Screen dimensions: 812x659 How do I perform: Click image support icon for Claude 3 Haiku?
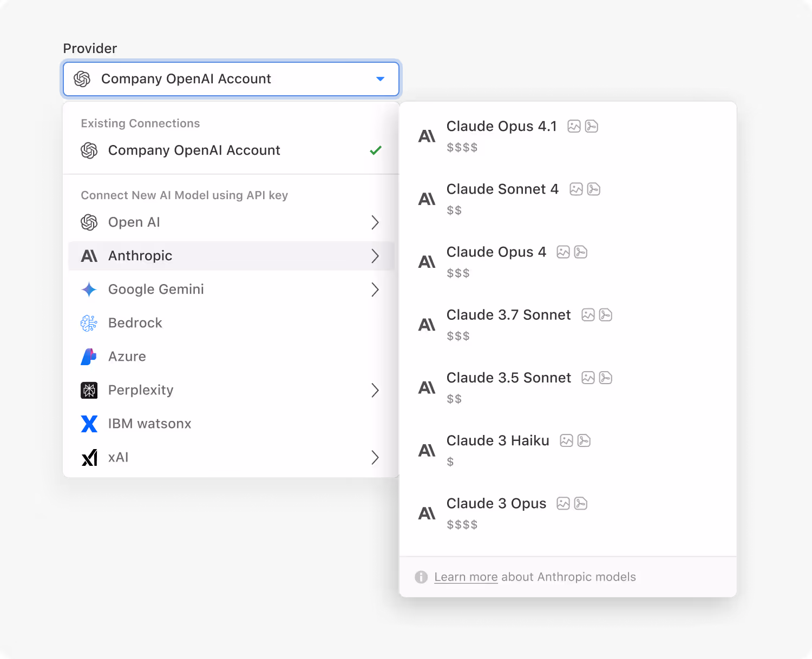[566, 440]
